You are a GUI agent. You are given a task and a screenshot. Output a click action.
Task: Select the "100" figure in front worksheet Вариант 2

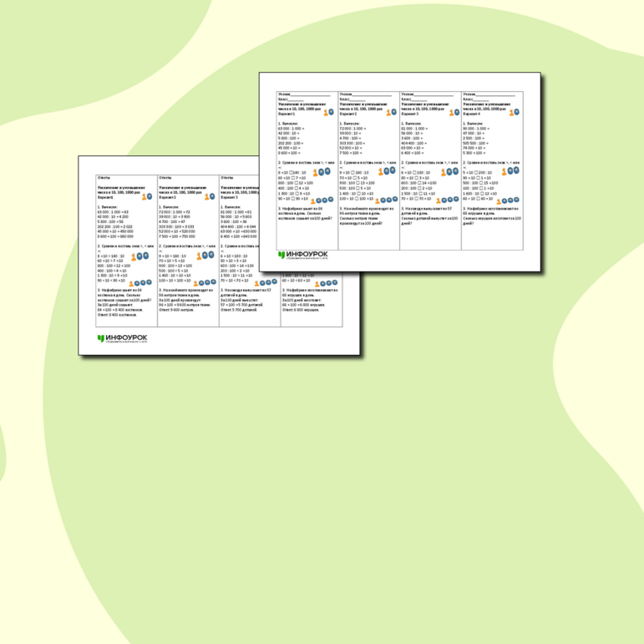coord(388,170)
